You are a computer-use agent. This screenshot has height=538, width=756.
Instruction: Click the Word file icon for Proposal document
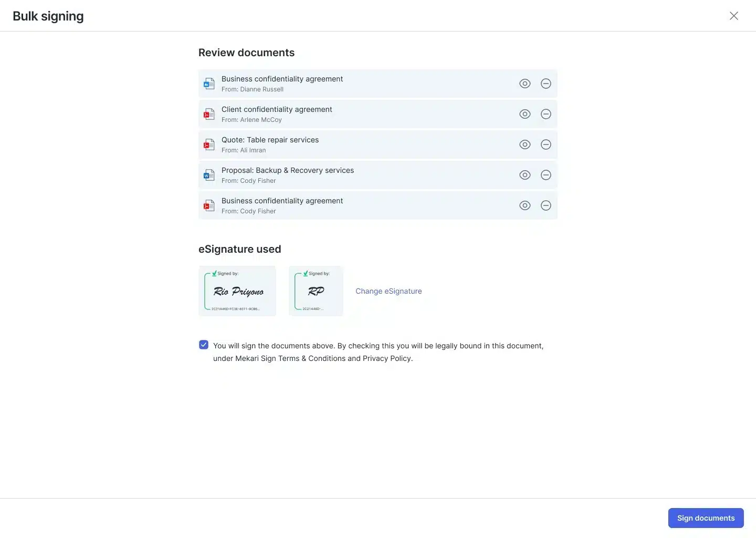point(209,175)
